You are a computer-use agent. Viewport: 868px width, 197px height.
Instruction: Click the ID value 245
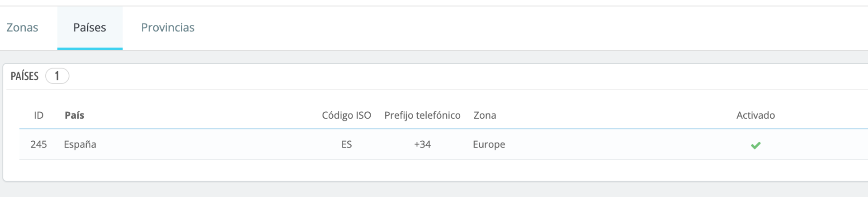[39, 144]
